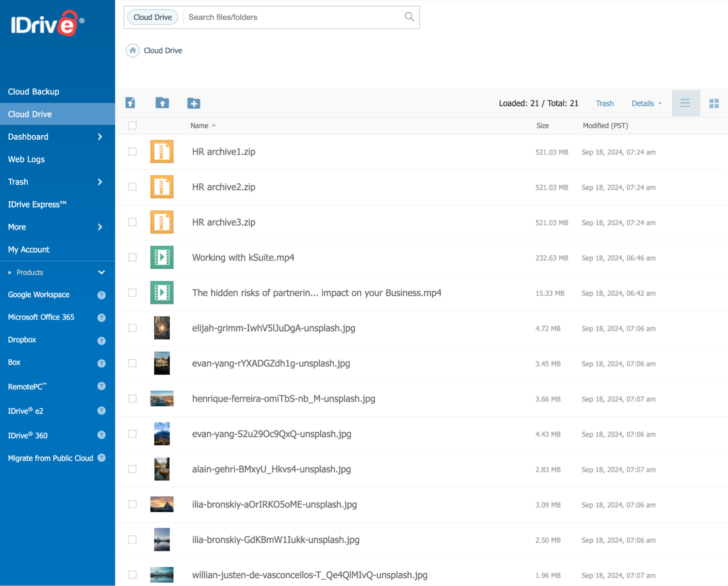Expand the Dashboard submenu chevron
This screenshot has width=728, height=586.
coord(100,137)
